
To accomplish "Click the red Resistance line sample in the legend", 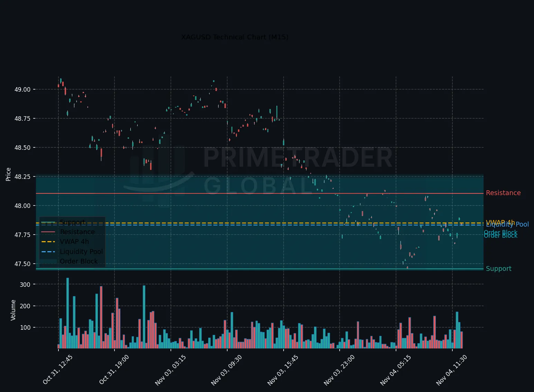I will 48,232.
